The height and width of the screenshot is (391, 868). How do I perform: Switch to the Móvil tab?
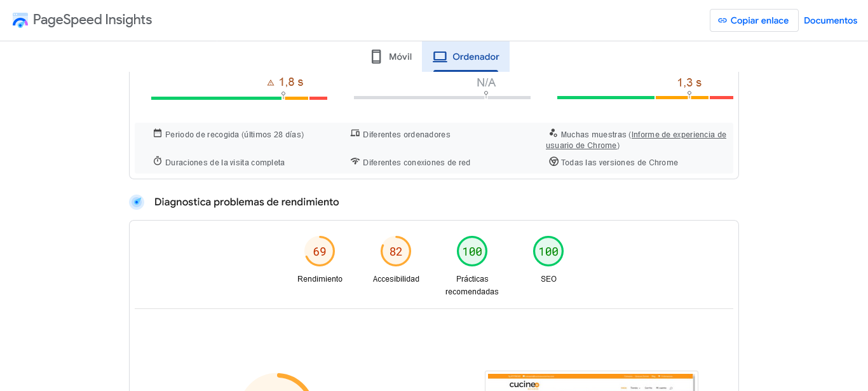(391, 57)
